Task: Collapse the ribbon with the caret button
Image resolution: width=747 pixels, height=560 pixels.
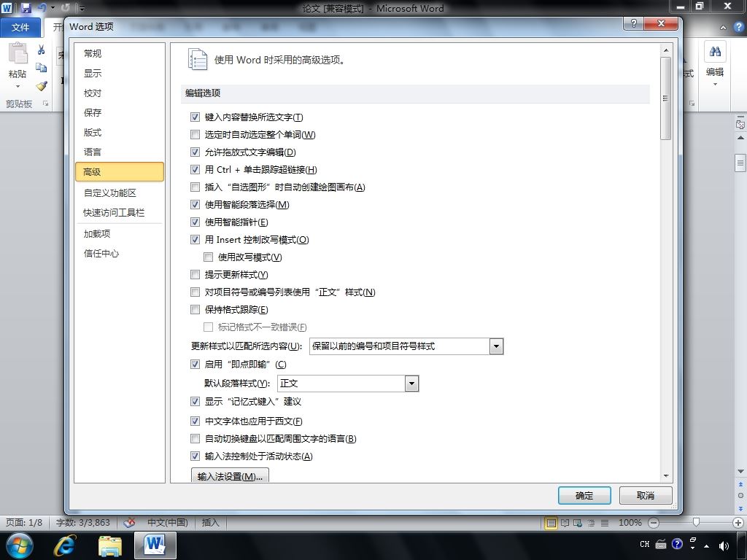Action: coord(723,28)
